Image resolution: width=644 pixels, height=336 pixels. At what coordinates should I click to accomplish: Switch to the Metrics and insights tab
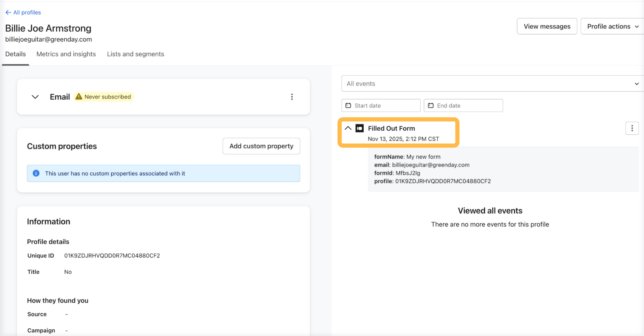[66, 54]
